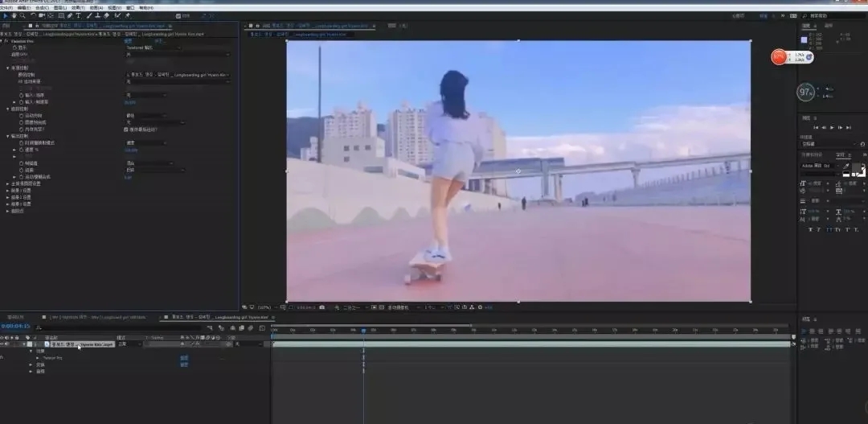Toggle the Draft 3D timeline switch
The width and height of the screenshot is (868, 424).
click(x=221, y=328)
